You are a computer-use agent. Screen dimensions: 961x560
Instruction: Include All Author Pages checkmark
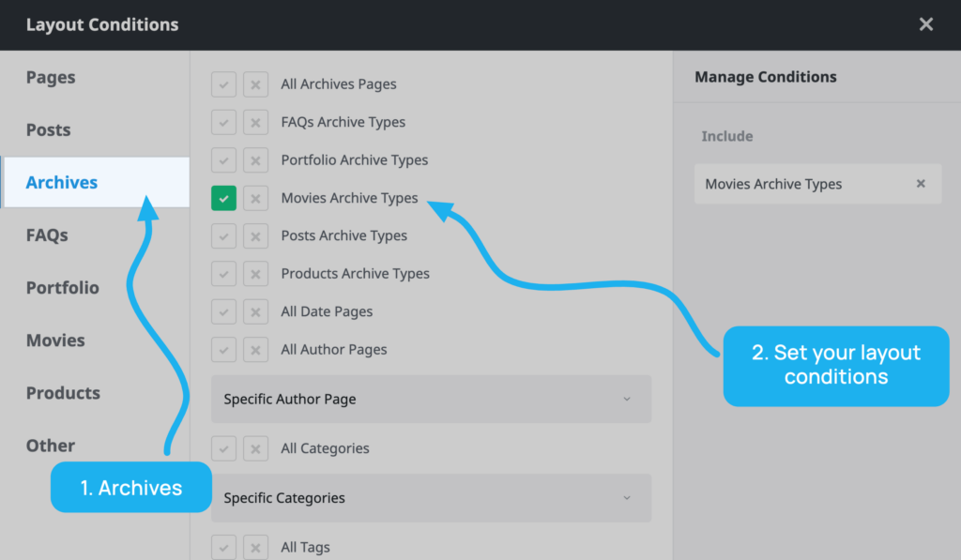coord(223,350)
